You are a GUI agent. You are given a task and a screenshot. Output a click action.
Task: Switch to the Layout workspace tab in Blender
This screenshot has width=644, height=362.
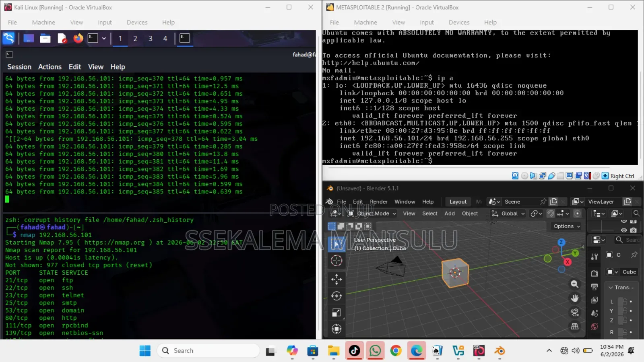(x=458, y=202)
